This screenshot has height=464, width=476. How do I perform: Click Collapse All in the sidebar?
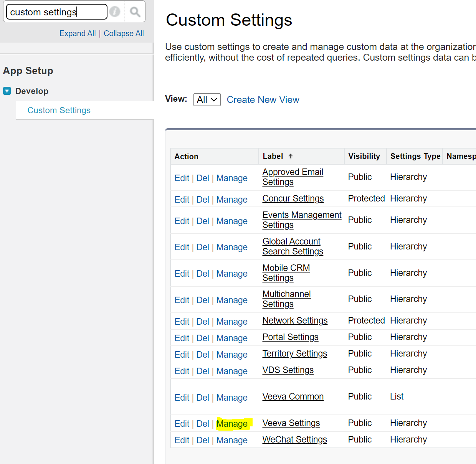tap(124, 33)
